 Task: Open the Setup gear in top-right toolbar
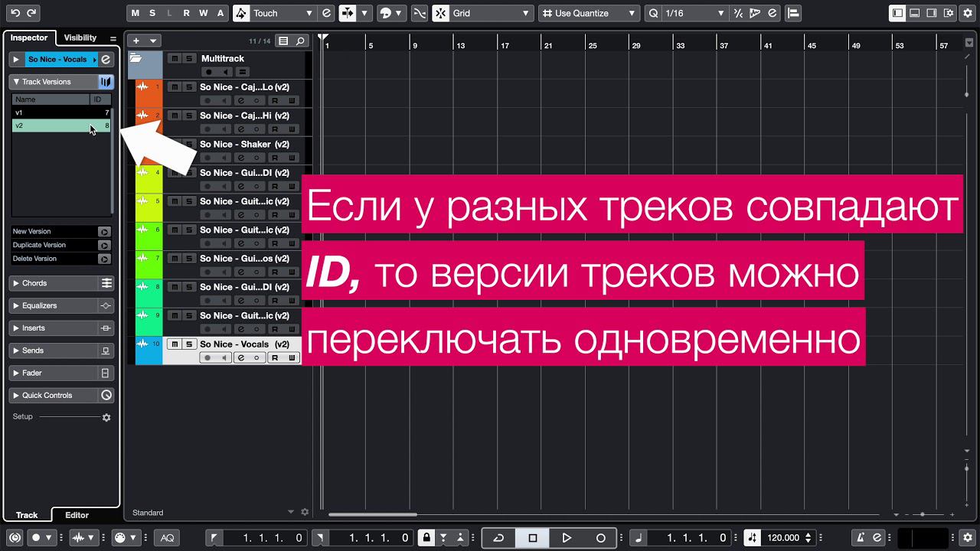[x=968, y=13]
